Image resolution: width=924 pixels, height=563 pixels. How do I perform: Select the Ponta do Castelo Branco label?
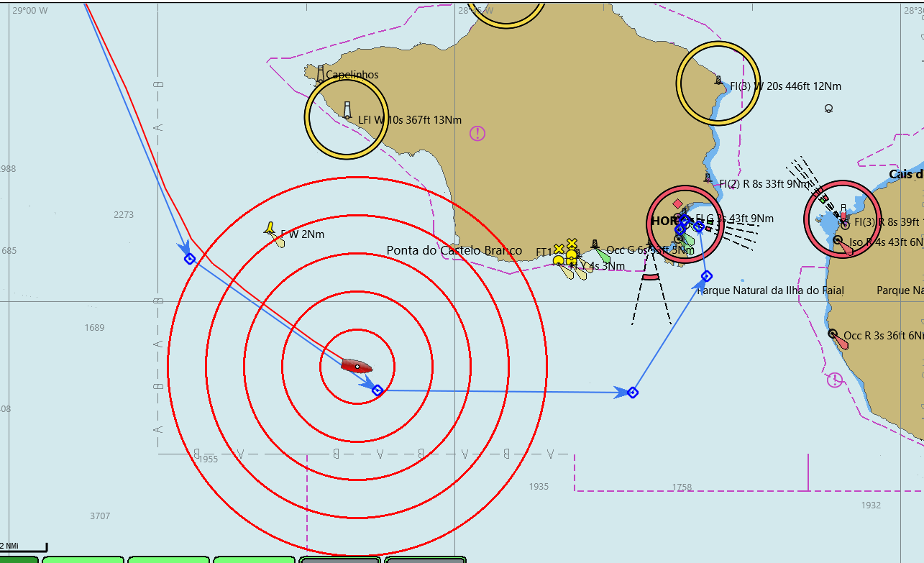coord(454,250)
